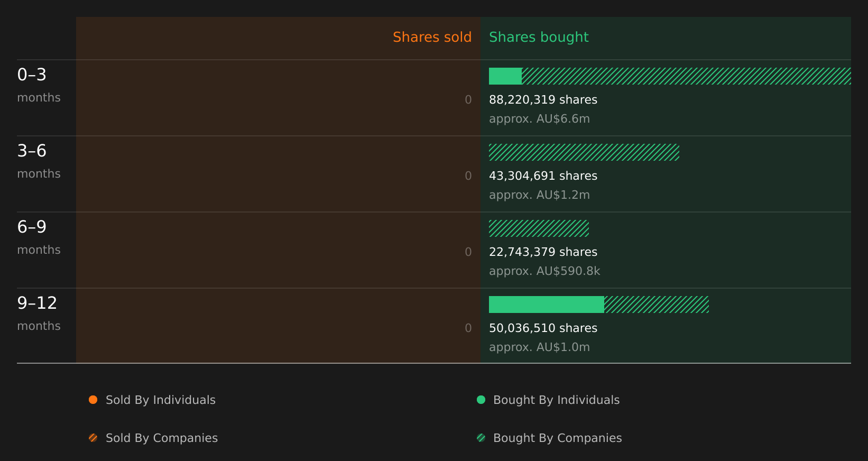This screenshot has width=868, height=461.
Task: Click the 3–6 months row label
Action: point(39,161)
